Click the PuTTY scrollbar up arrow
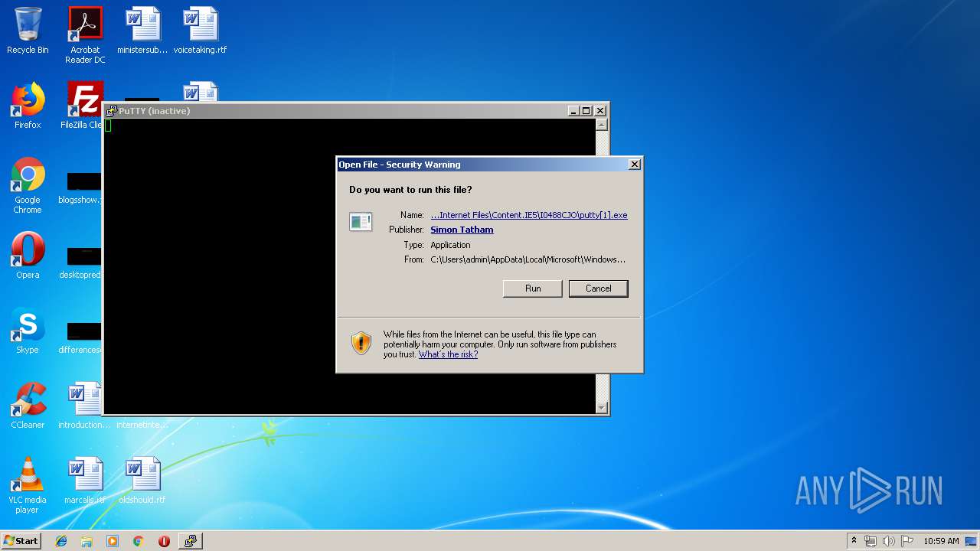The height and width of the screenshot is (551, 980). pyautogui.click(x=602, y=126)
